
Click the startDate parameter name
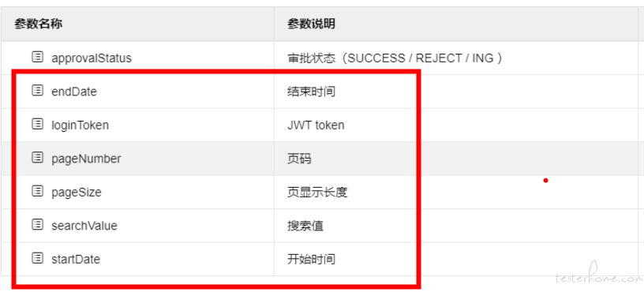[x=76, y=259]
